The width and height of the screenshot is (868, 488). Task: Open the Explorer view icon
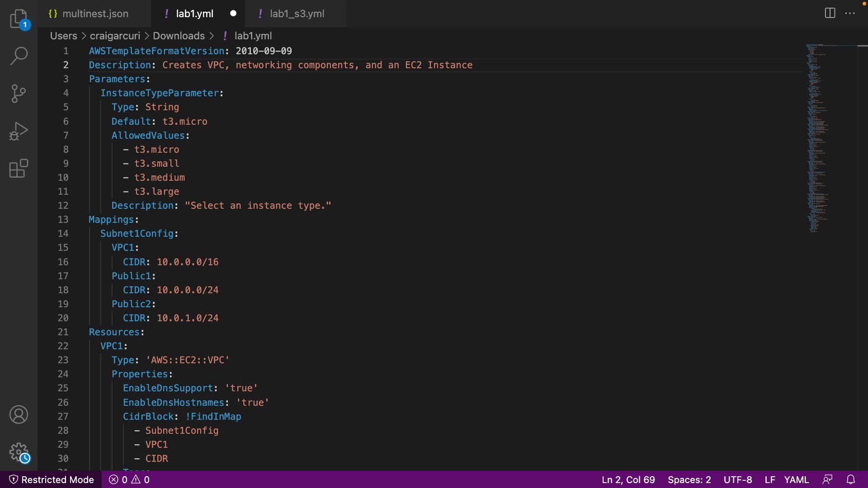point(19,19)
